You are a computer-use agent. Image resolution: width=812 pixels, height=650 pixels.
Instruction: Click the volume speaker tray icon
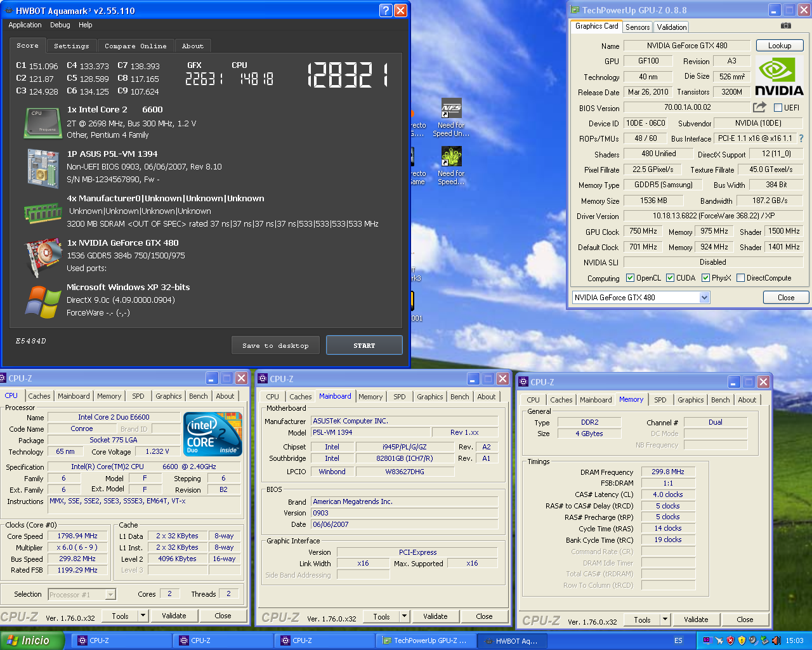[776, 640]
